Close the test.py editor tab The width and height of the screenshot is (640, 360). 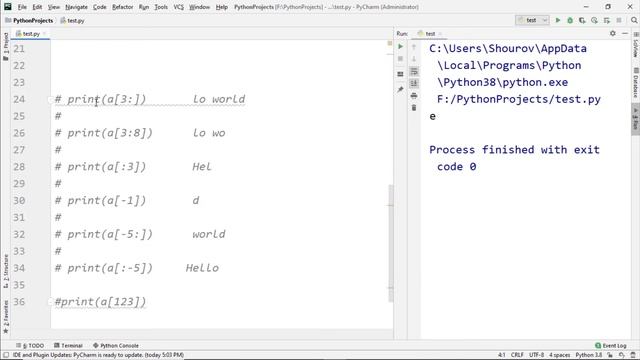[44, 33]
